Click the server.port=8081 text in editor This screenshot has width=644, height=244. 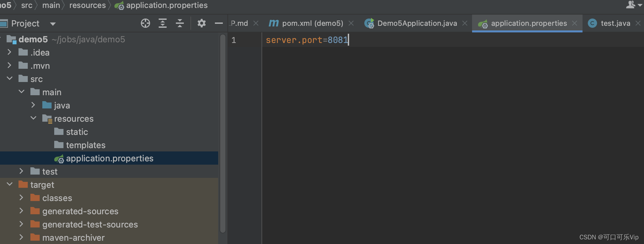point(307,40)
